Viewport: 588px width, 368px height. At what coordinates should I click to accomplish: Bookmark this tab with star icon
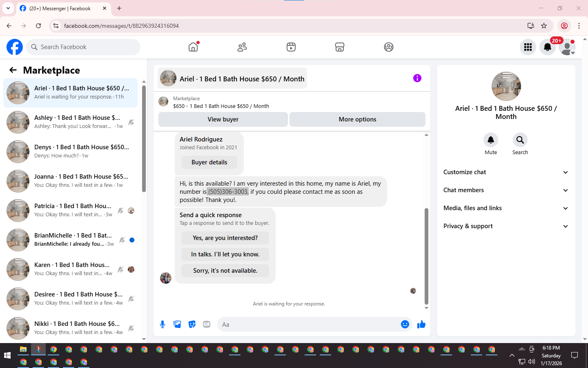544,26
